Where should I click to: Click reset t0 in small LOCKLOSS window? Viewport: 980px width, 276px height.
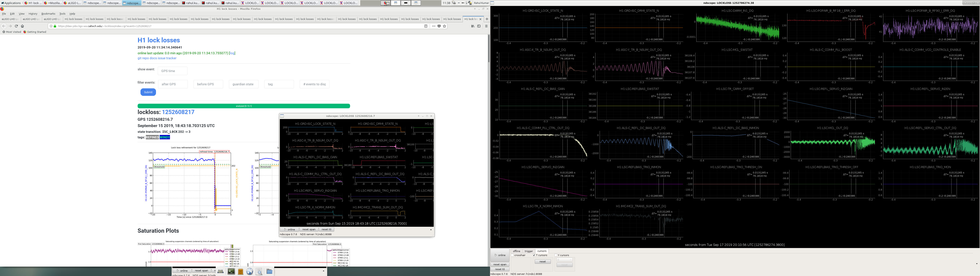326,229
